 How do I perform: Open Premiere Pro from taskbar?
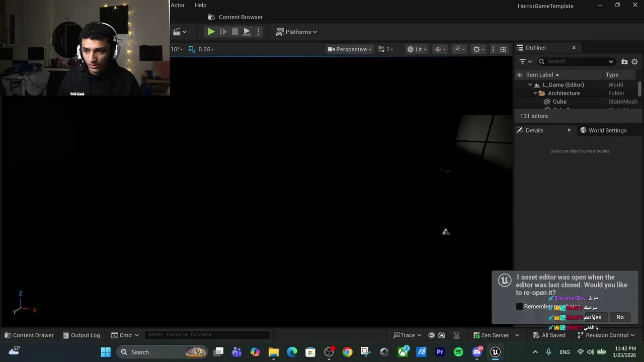440,352
